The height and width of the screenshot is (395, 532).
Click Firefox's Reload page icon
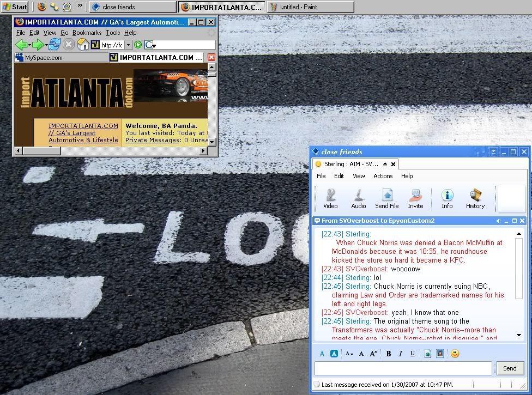pyautogui.click(x=54, y=45)
